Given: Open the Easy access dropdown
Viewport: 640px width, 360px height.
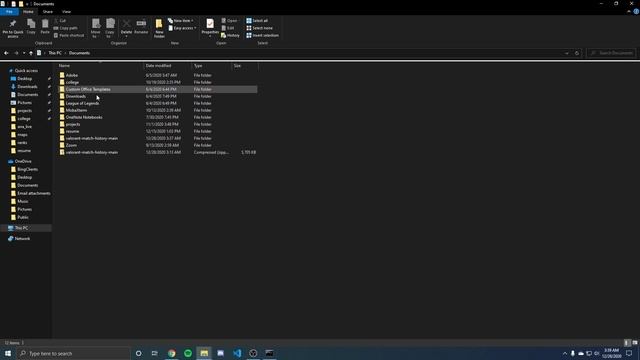Looking at the screenshot, I should tap(182, 28).
